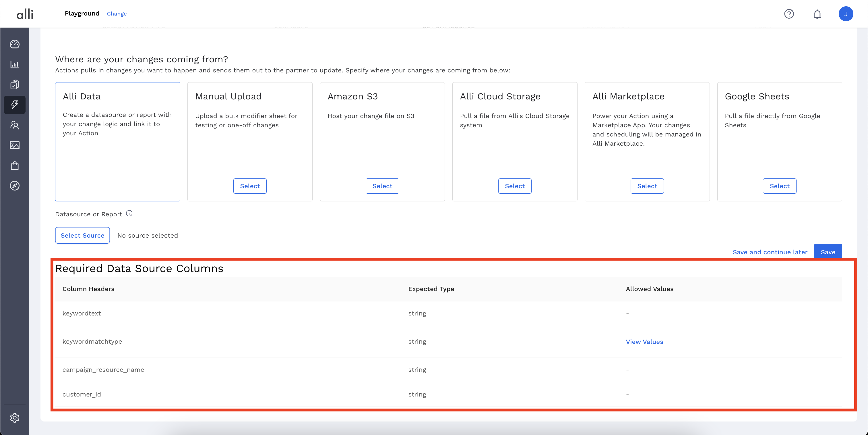Image resolution: width=868 pixels, height=435 pixels.
Task: Open the settings gear in sidebar
Action: (14, 418)
